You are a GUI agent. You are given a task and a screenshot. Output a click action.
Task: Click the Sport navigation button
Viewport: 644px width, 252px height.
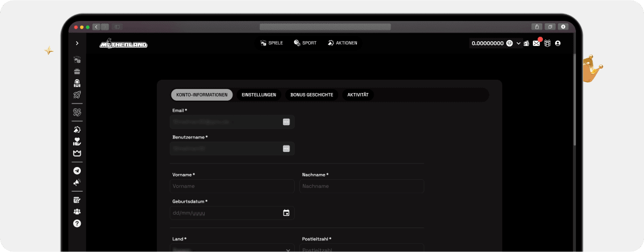[305, 43]
